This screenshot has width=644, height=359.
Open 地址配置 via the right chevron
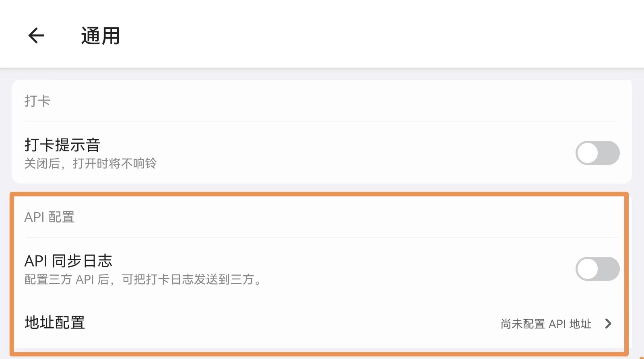(x=608, y=324)
